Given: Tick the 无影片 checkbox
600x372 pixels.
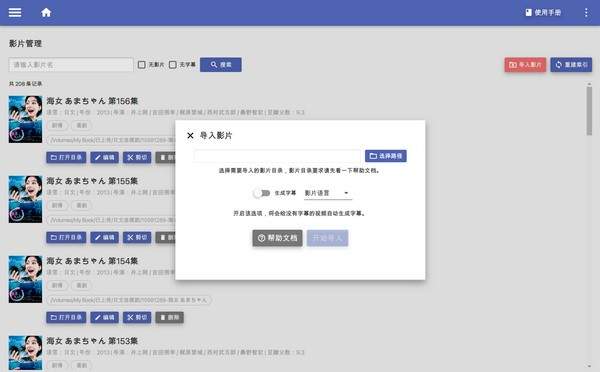Looking at the screenshot, I should (142, 65).
